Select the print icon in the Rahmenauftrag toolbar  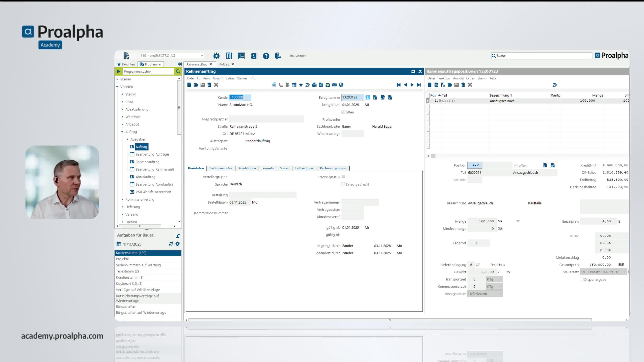click(314, 85)
